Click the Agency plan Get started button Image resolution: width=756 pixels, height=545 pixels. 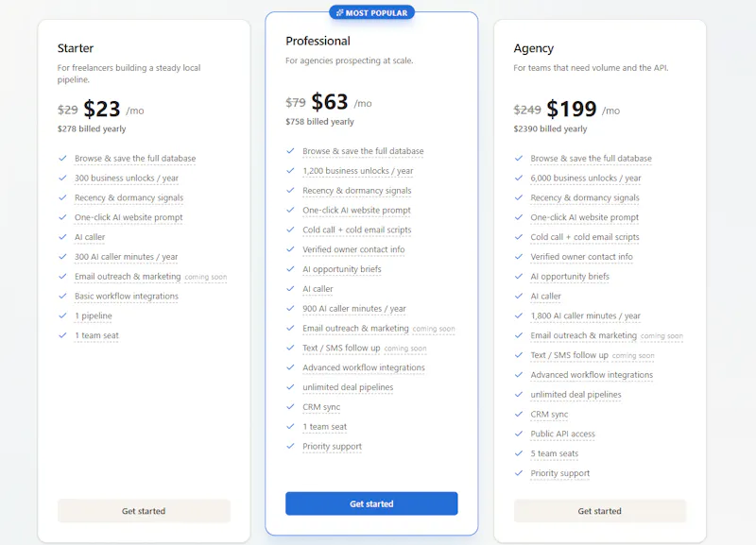click(x=599, y=511)
